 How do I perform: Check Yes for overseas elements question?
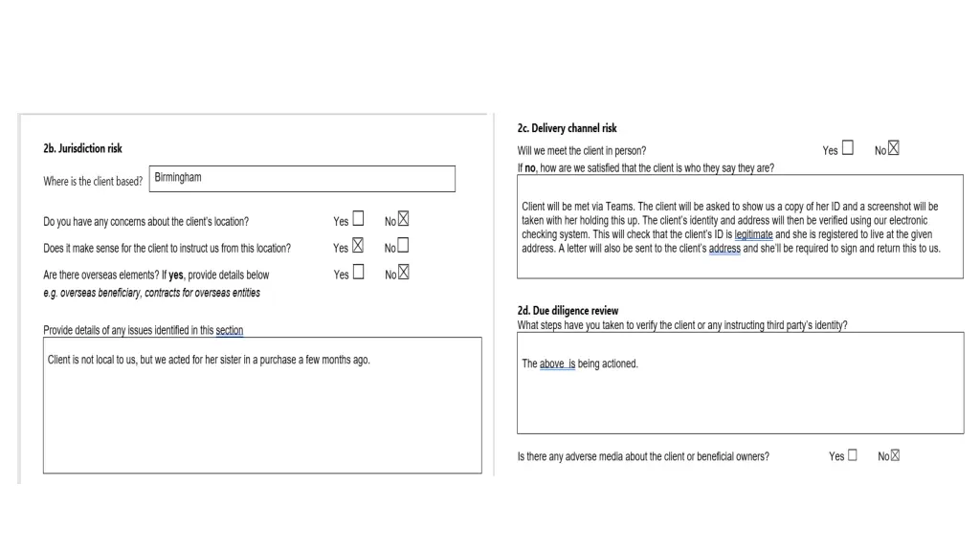pyautogui.click(x=358, y=273)
